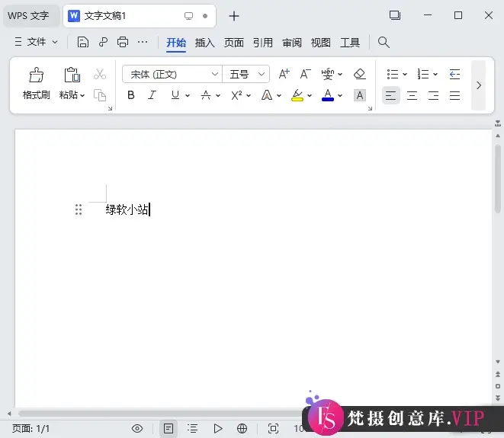Screen dimensions: 504x438
Task: Toggle reading eye mode in status bar
Action: click(137, 428)
